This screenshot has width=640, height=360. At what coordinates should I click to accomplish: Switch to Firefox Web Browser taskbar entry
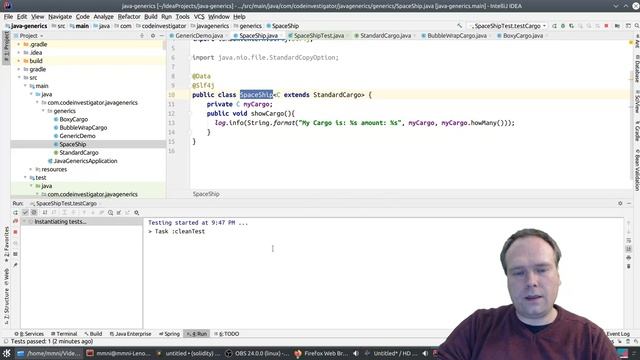click(x=321, y=353)
